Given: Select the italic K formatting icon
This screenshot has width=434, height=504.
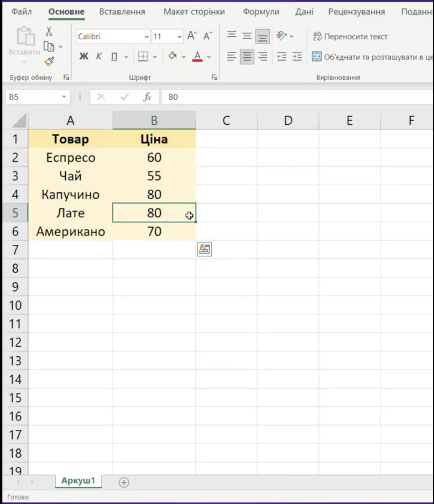Looking at the screenshot, I should pyautogui.click(x=99, y=56).
